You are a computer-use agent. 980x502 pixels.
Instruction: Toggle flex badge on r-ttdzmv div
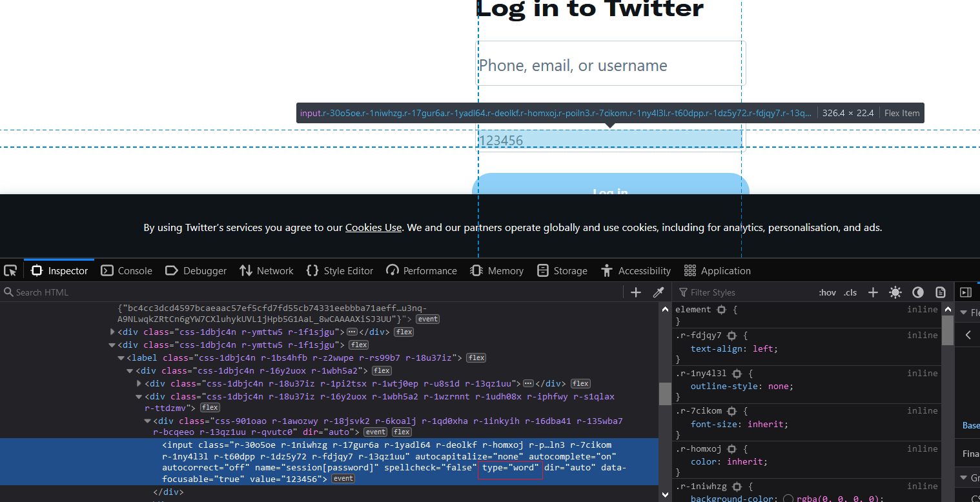click(x=210, y=408)
